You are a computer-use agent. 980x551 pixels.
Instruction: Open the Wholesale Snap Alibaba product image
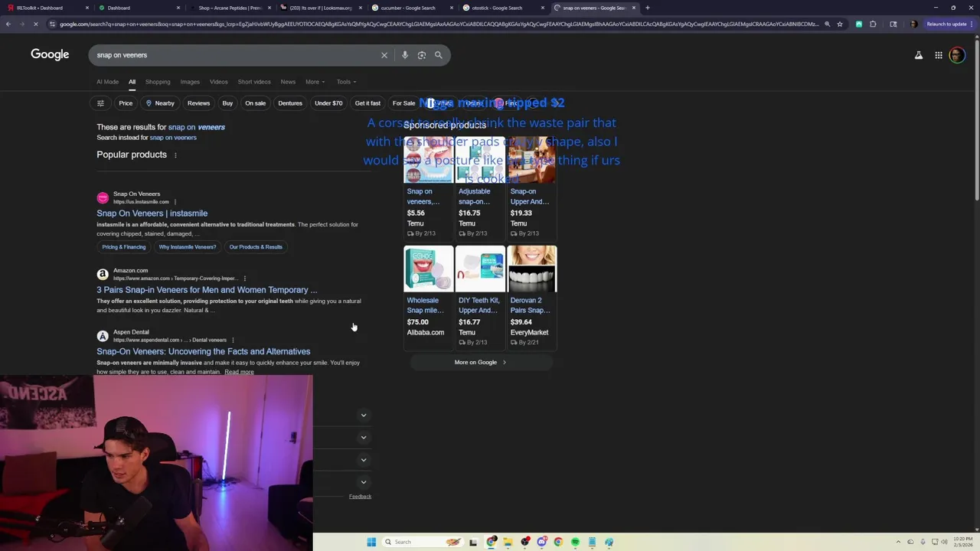pyautogui.click(x=429, y=269)
